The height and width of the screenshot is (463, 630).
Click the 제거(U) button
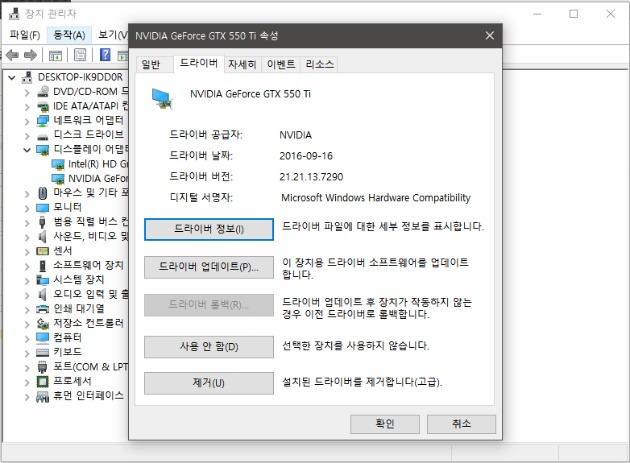click(x=209, y=383)
